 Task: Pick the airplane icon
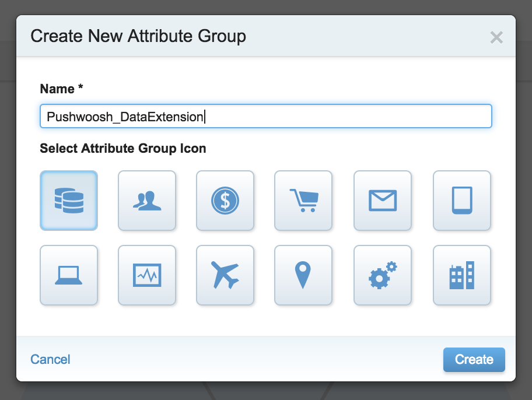point(225,275)
